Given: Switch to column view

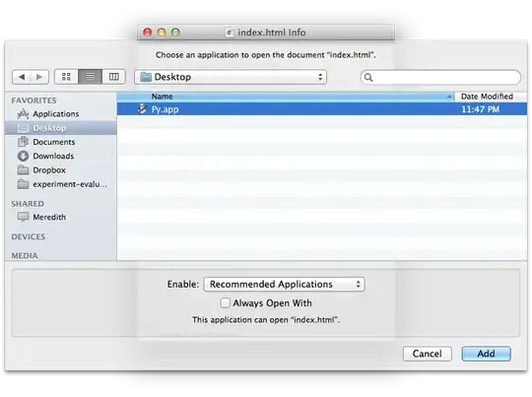Looking at the screenshot, I should [113, 77].
